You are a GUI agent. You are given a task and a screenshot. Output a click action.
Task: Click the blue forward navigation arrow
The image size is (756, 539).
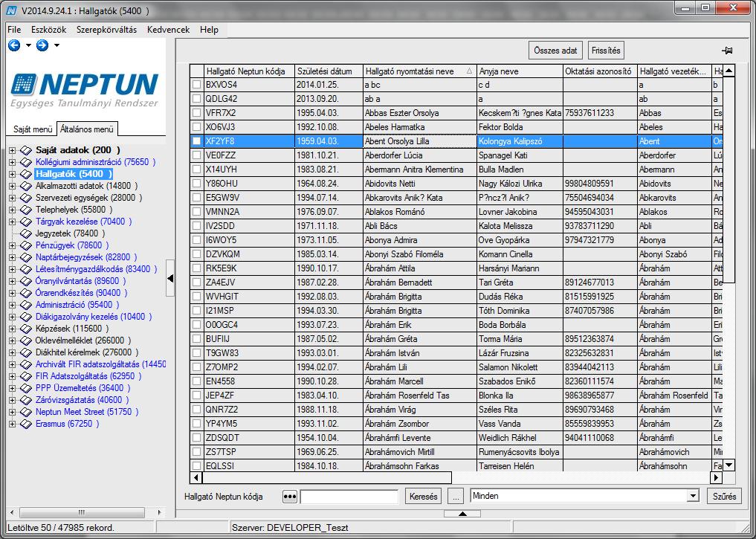tap(42, 45)
